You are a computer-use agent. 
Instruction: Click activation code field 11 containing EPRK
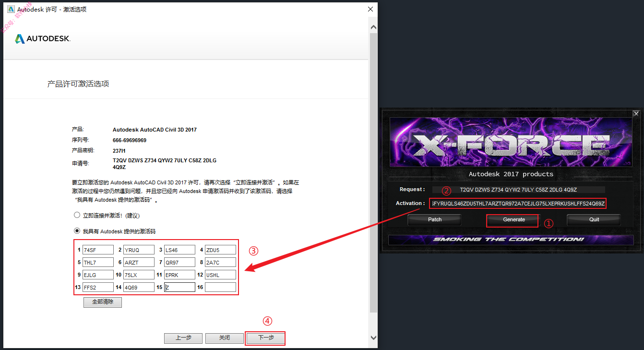pyautogui.click(x=179, y=275)
